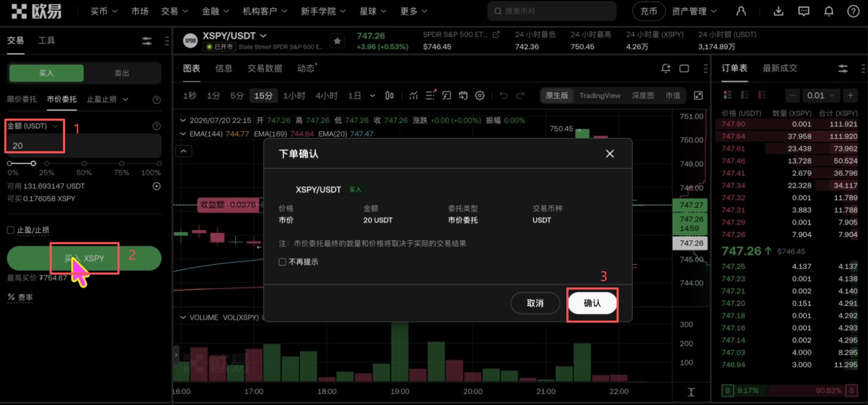Open the 金融 dropdown menu

tap(215, 11)
